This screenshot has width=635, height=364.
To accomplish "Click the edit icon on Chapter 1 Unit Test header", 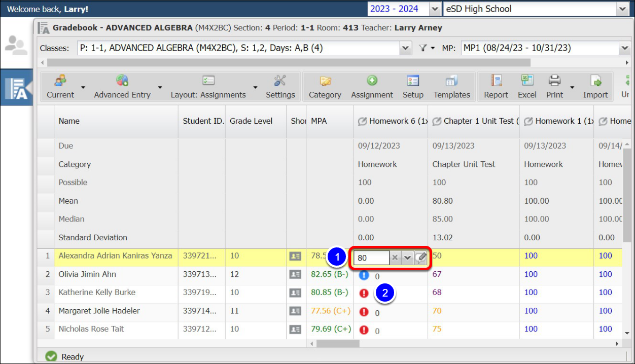I will click(437, 121).
